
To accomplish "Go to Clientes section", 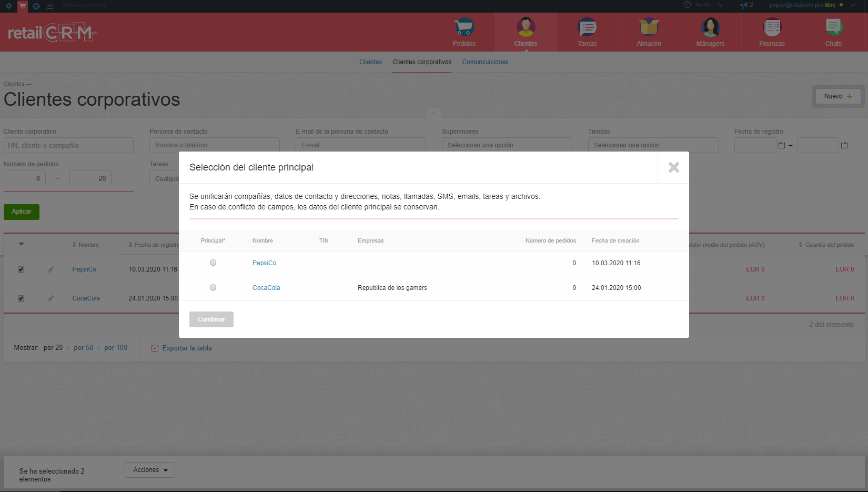I will click(x=526, y=32).
